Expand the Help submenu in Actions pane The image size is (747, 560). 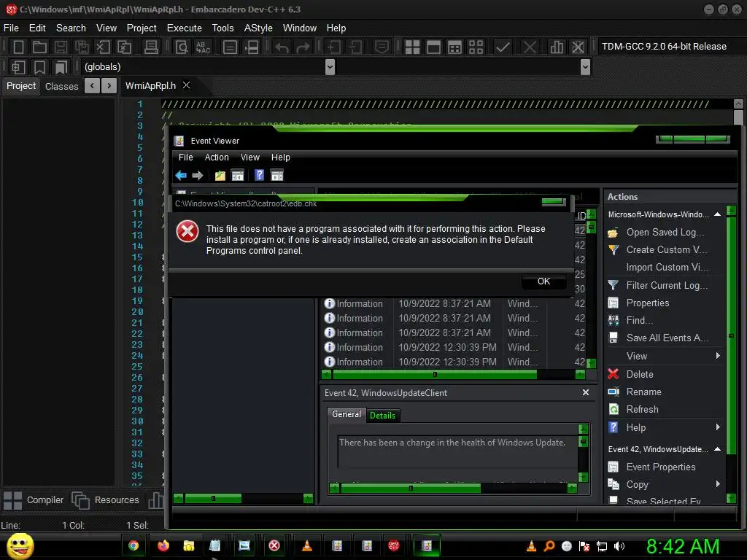[718, 427]
